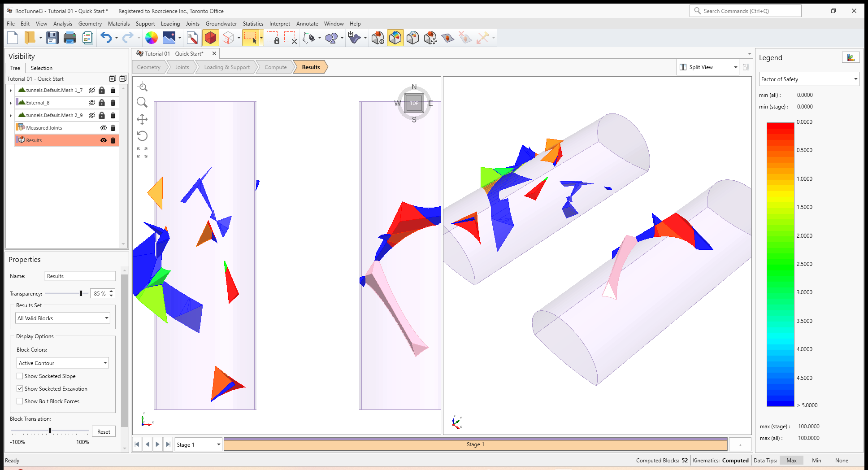Screen dimensions: 868x470
Task: Open the color wheel display options
Action: (152, 38)
